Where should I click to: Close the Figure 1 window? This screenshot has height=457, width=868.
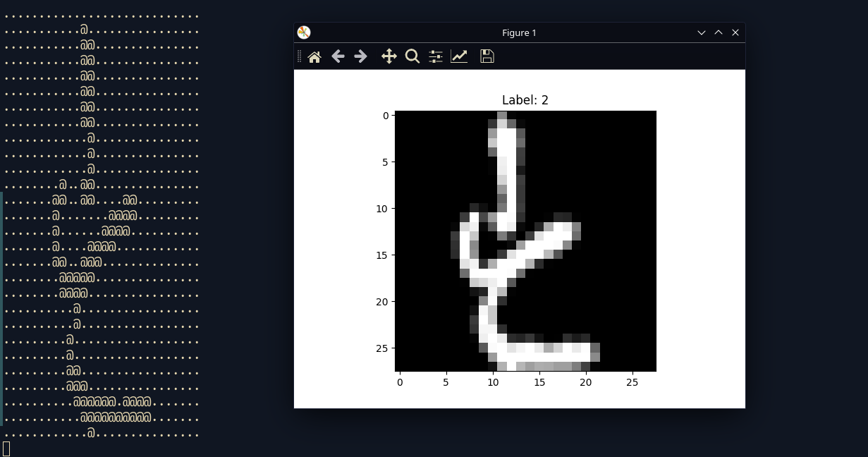click(x=735, y=32)
